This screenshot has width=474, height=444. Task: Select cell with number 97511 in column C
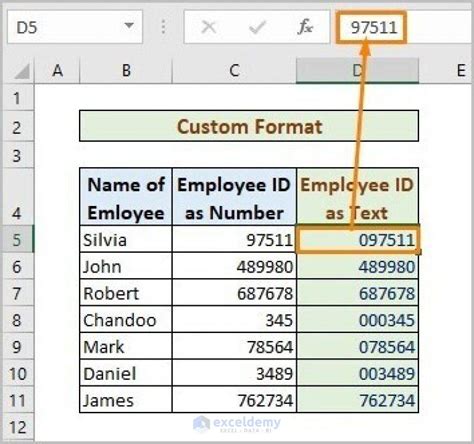[x=234, y=239]
